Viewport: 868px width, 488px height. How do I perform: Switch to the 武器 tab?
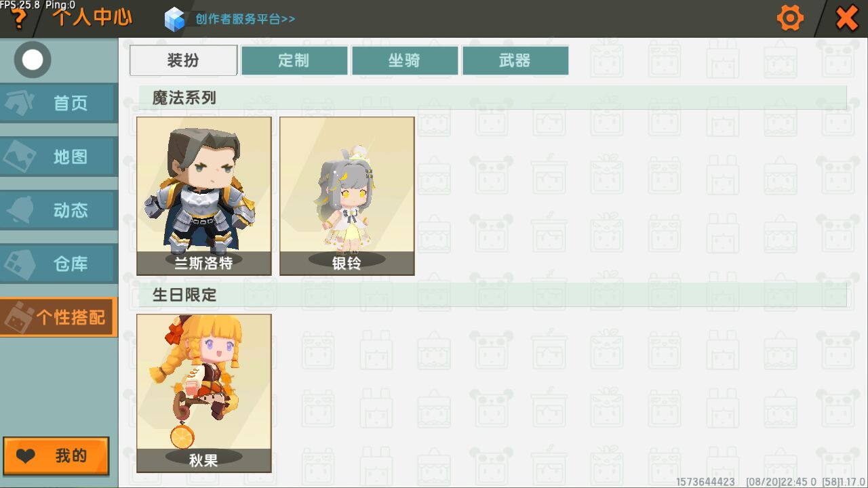point(515,60)
